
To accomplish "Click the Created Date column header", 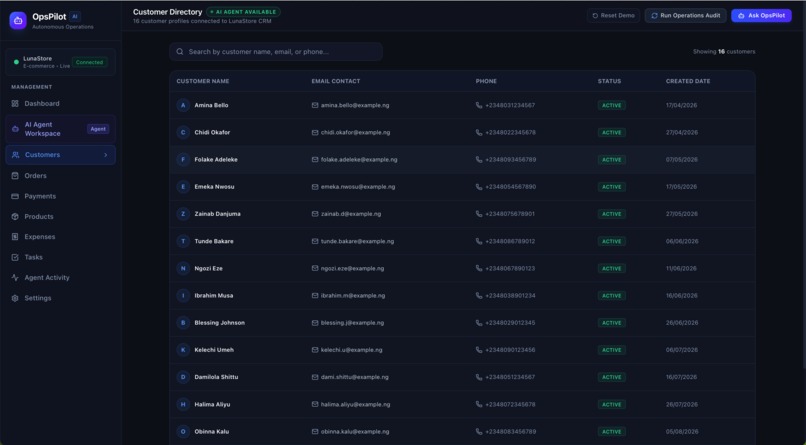I will pos(688,81).
